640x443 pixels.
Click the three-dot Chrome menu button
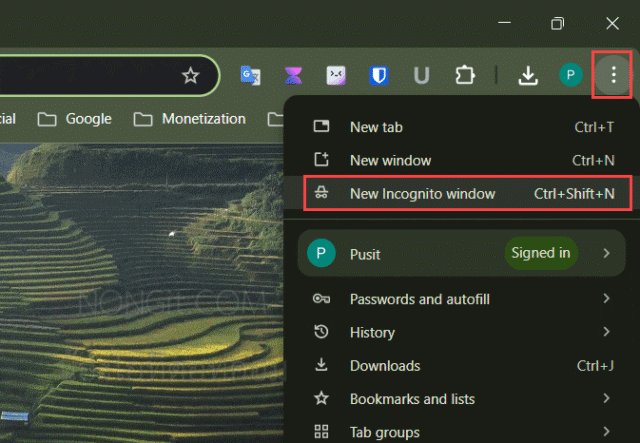pos(613,75)
